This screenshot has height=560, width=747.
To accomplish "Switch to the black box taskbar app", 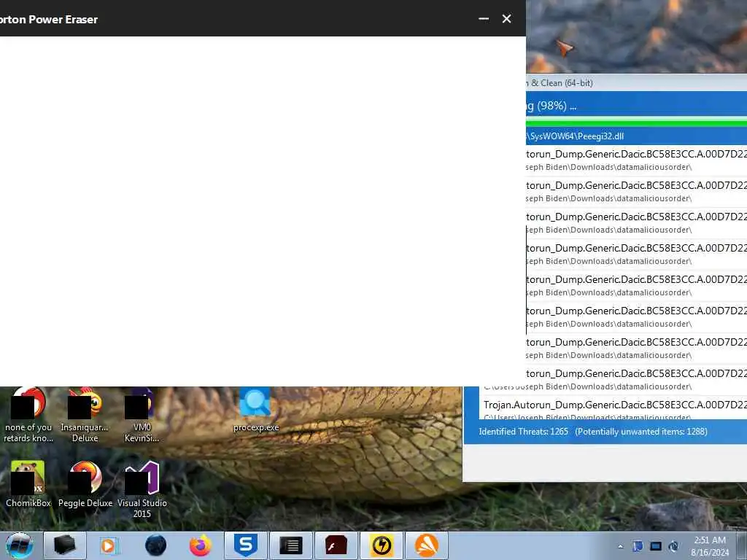I will pyautogui.click(x=65, y=545).
